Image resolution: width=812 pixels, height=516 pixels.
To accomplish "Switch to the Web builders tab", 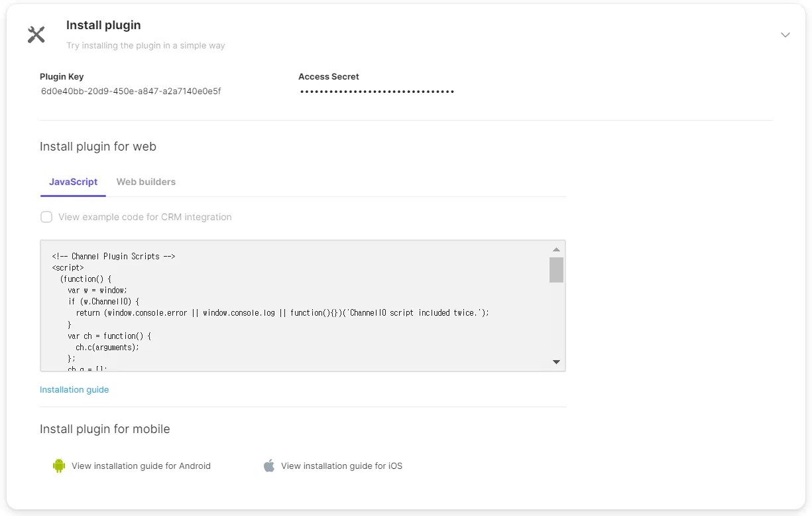I will coord(146,182).
